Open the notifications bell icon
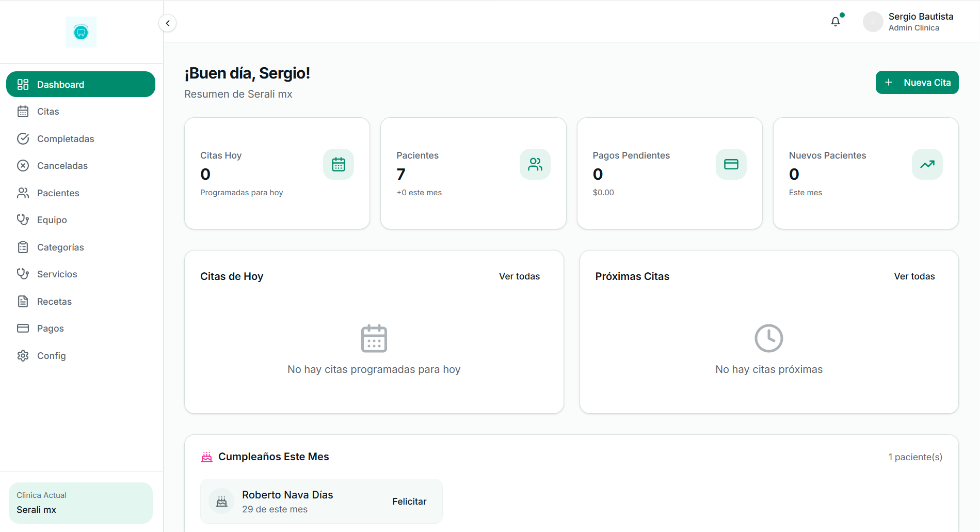 836,22
